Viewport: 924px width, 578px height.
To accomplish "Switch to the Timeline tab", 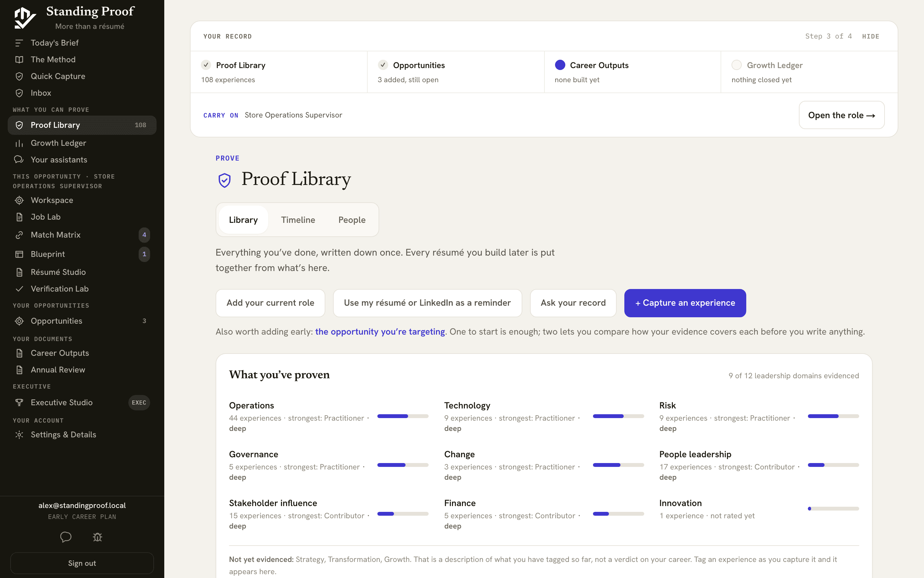I will coord(298,220).
